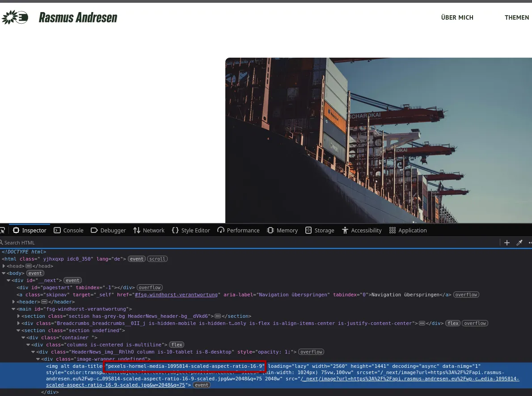This screenshot has height=396, width=532.
Task: Click the Application grid icon
Action: pos(392,231)
